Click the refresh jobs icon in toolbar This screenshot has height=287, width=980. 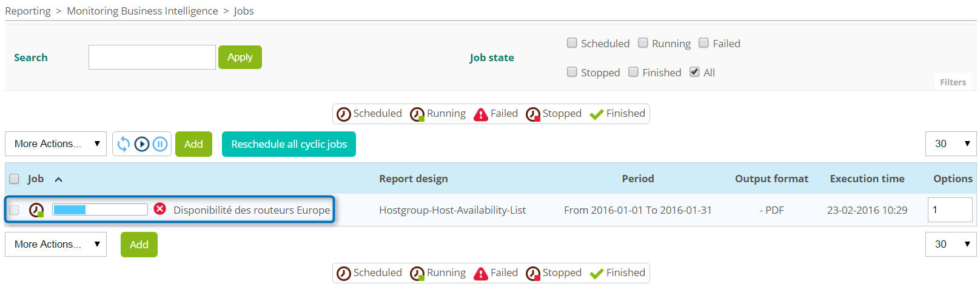(x=124, y=144)
